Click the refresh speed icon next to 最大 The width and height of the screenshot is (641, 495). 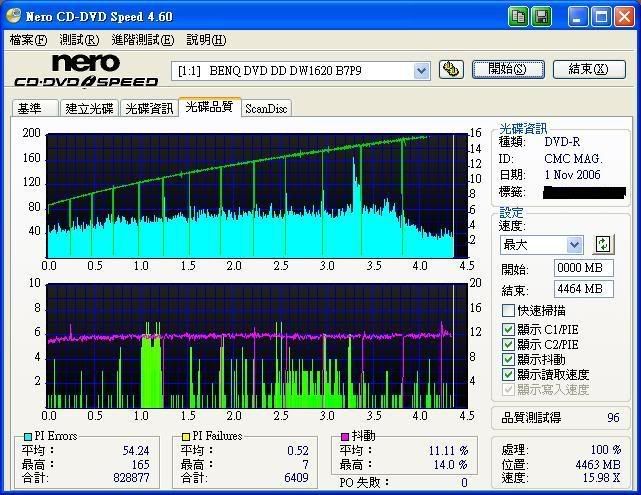click(604, 244)
